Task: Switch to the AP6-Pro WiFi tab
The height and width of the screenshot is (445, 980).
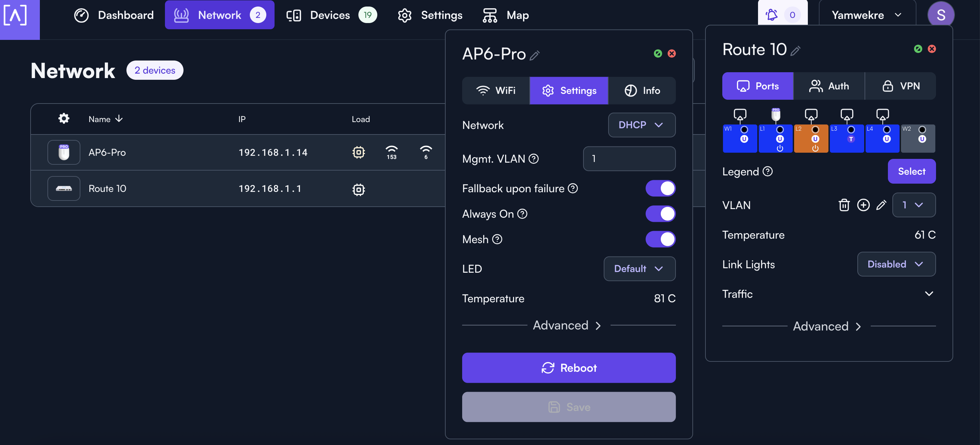Action: [x=496, y=90]
